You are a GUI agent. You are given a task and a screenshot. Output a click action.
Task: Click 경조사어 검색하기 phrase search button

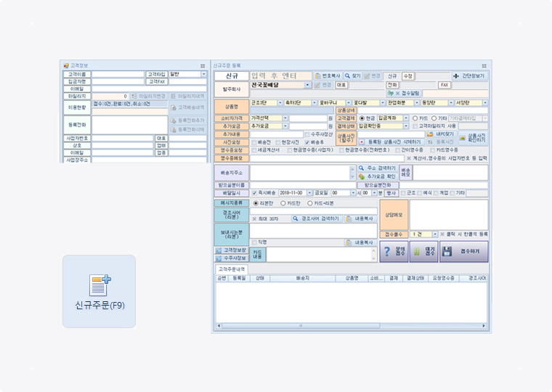pyautogui.click(x=316, y=218)
